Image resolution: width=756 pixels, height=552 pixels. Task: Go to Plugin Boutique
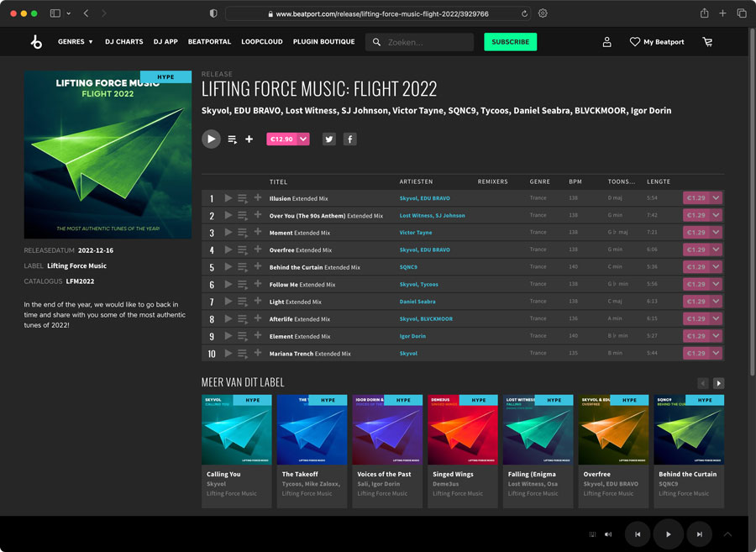click(323, 42)
